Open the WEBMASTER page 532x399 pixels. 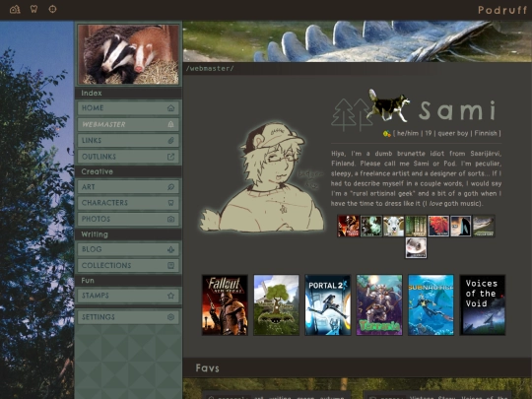click(x=128, y=124)
